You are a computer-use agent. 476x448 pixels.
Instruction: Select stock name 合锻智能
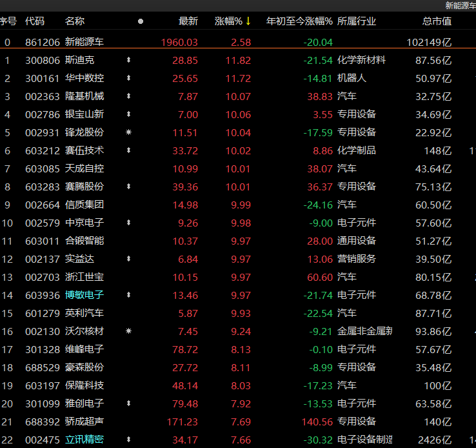84,241
